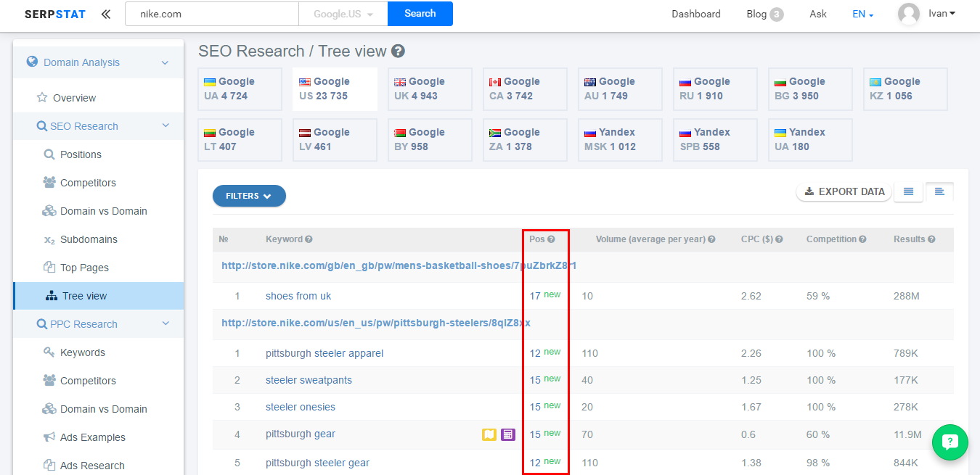Select the Google UK 4 943 database
980x475 pixels.
point(430,89)
